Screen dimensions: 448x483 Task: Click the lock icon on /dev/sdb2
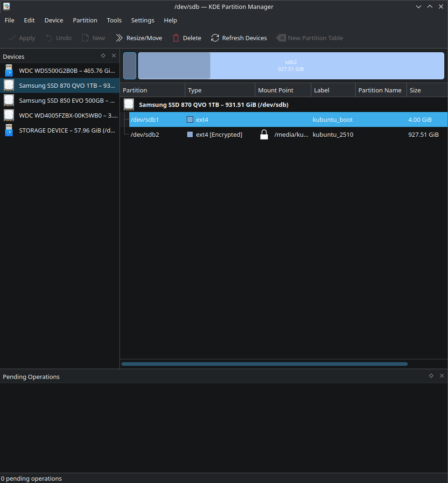click(x=264, y=135)
